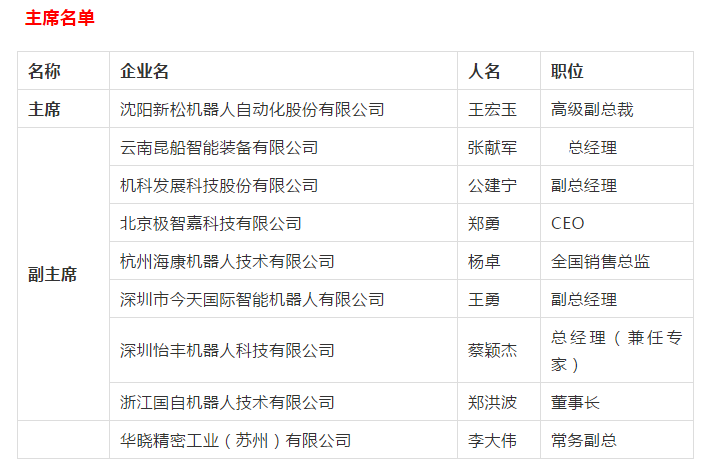Click the name 蔡颖杰
This screenshot has width=713, height=473.
492,350
